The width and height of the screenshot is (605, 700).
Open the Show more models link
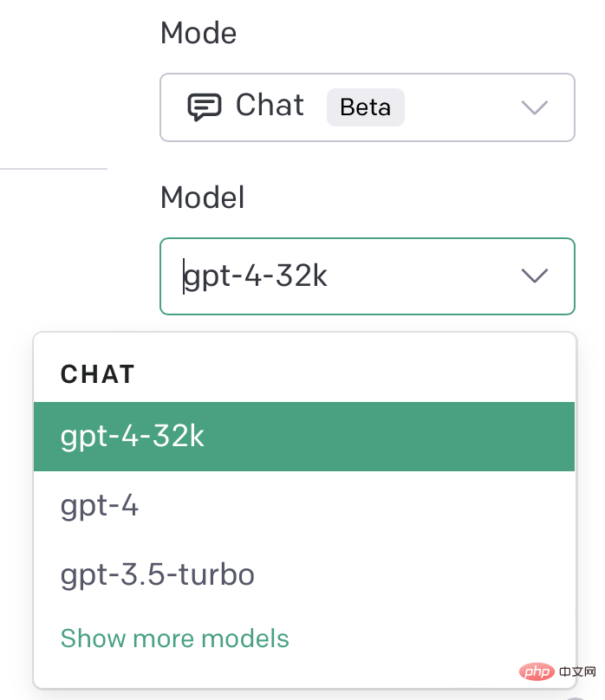pos(174,638)
